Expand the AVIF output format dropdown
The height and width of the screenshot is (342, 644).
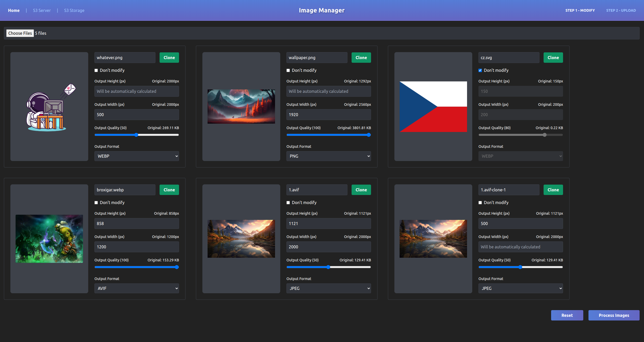click(x=136, y=288)
